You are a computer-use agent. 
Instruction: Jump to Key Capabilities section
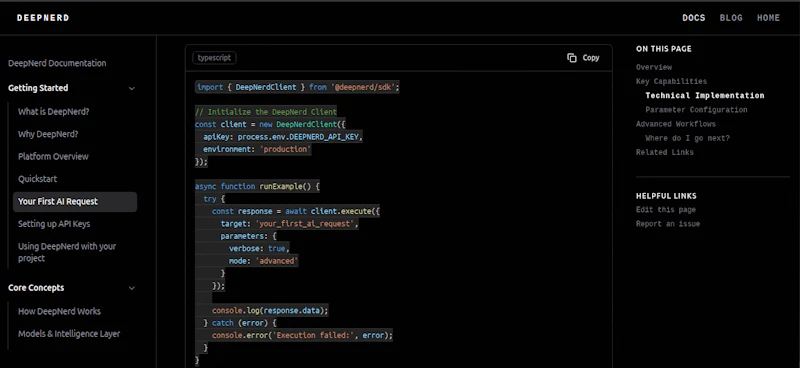coord(671,82)
